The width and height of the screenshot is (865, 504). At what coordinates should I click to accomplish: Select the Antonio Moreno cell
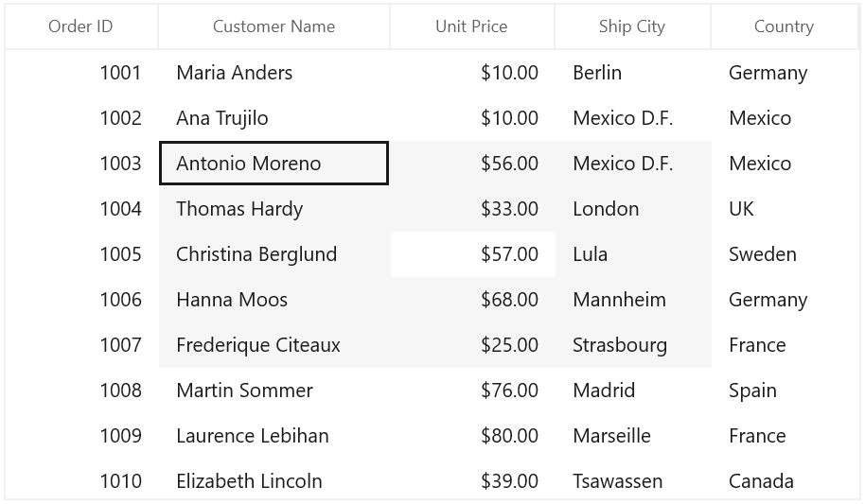click(274, 164)
